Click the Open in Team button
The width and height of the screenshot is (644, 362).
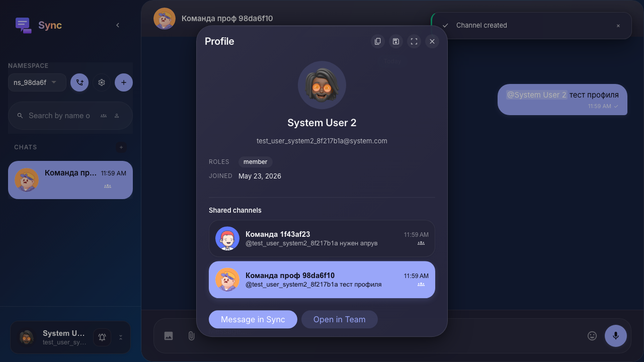point(340,319)
